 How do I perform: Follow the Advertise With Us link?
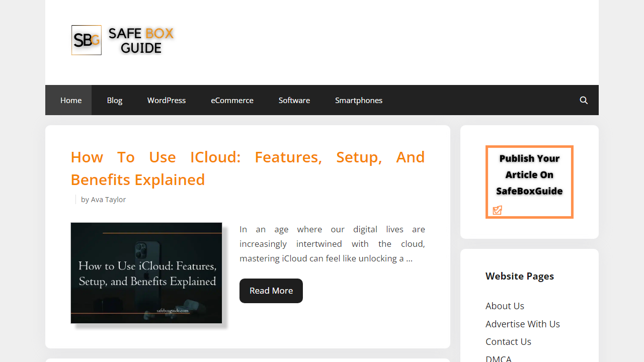coord(523,324)
